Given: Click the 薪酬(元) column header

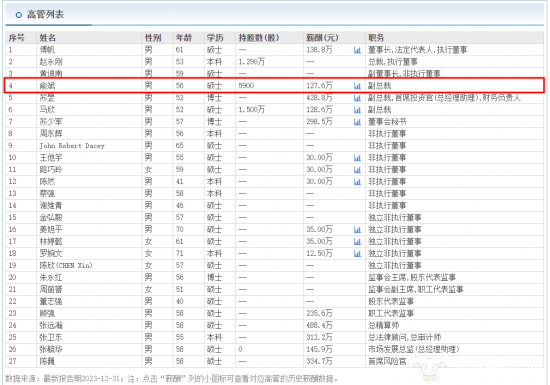Looking at the screenshot, I should (x=322, y=38).
